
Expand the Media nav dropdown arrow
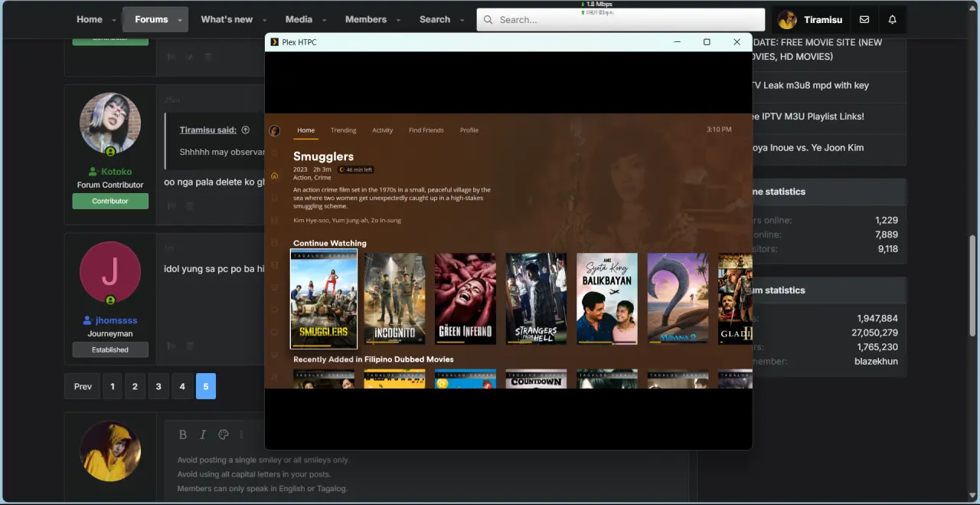[324, 20]
